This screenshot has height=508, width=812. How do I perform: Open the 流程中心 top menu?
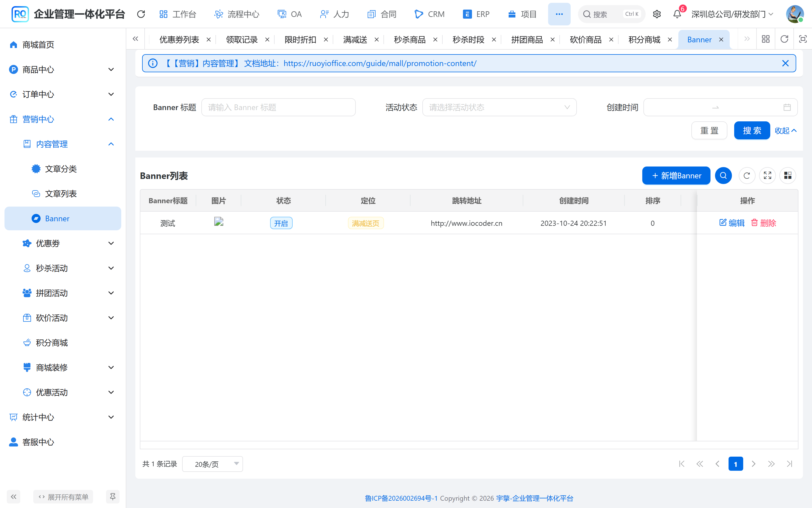[x=237, y=14]
